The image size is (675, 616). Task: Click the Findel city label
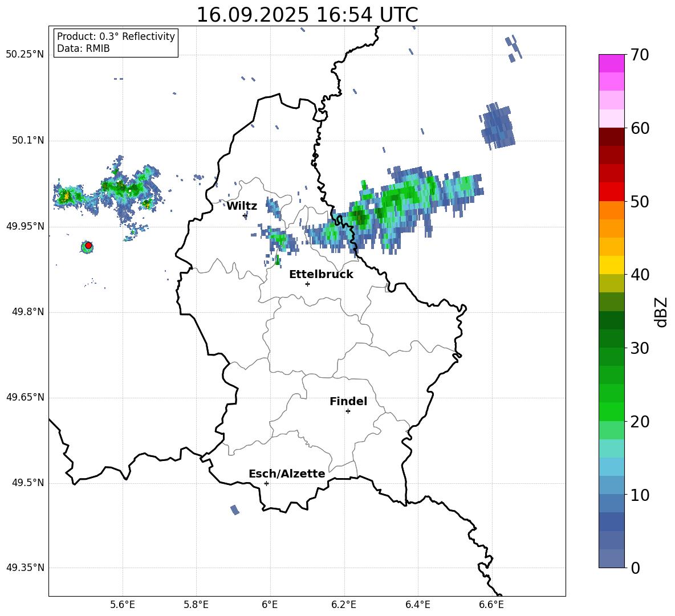tap(348, 401)
